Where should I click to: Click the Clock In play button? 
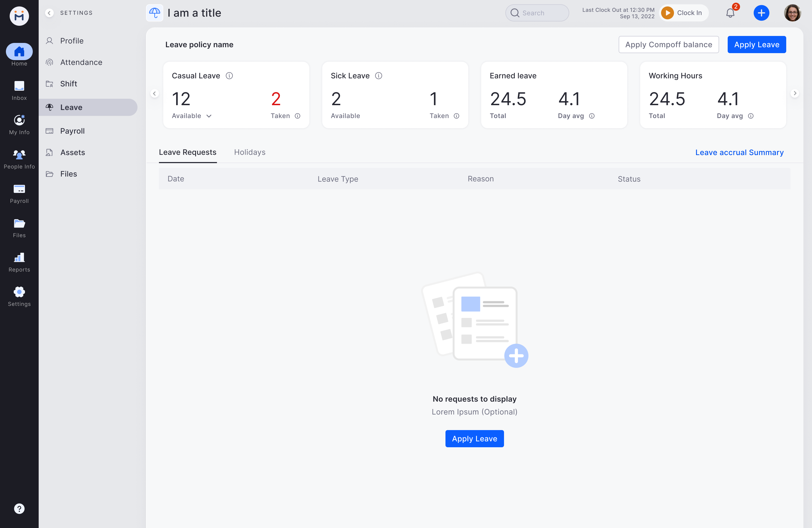tap(667, 13)
